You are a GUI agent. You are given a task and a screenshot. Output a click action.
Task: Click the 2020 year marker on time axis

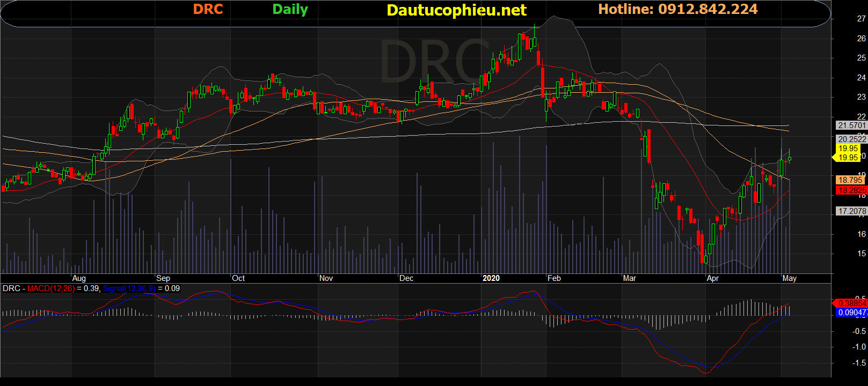tap(491, 278)
